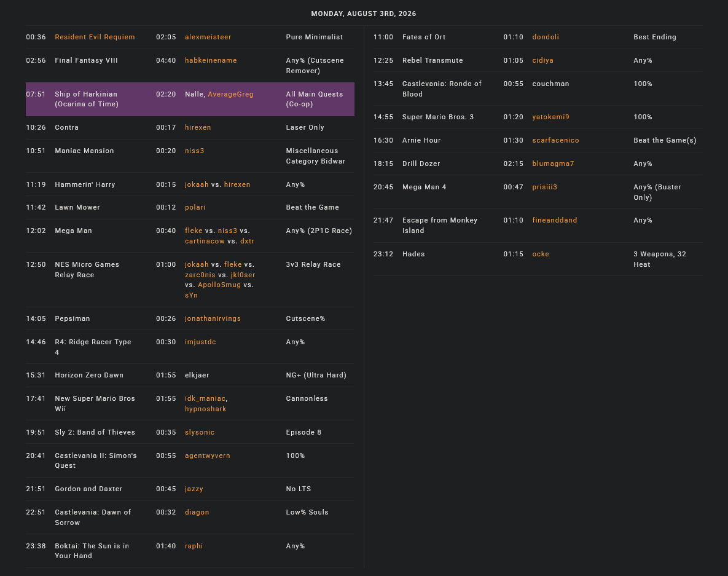
Task: Visit habkeinename's runner link
Action: pos(211,60)
